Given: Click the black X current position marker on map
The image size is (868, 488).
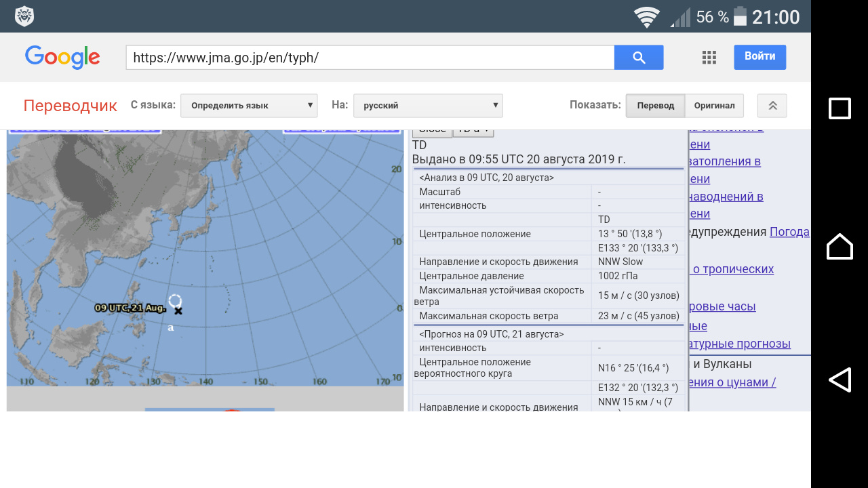Looking at the screenshot, I should click(178, 311).
